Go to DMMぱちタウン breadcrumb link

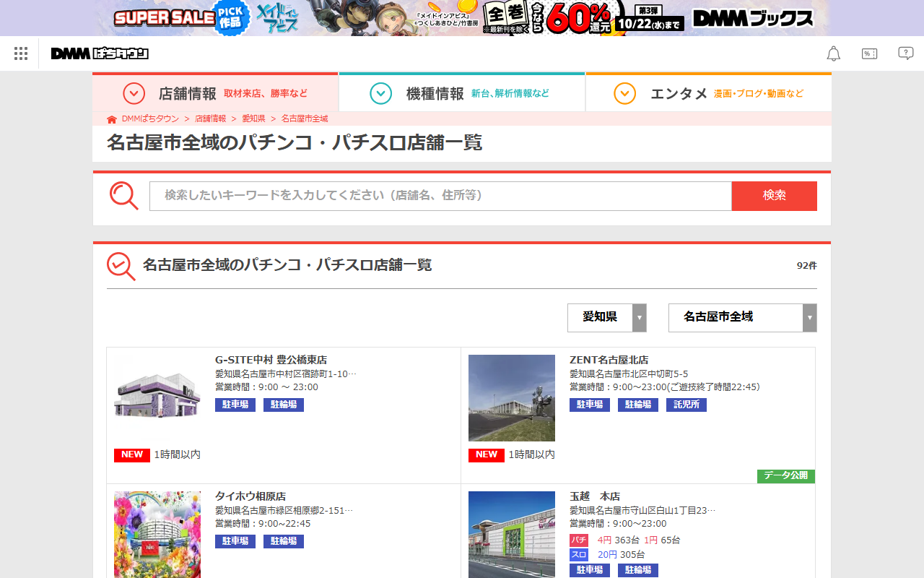coord(150,118)
